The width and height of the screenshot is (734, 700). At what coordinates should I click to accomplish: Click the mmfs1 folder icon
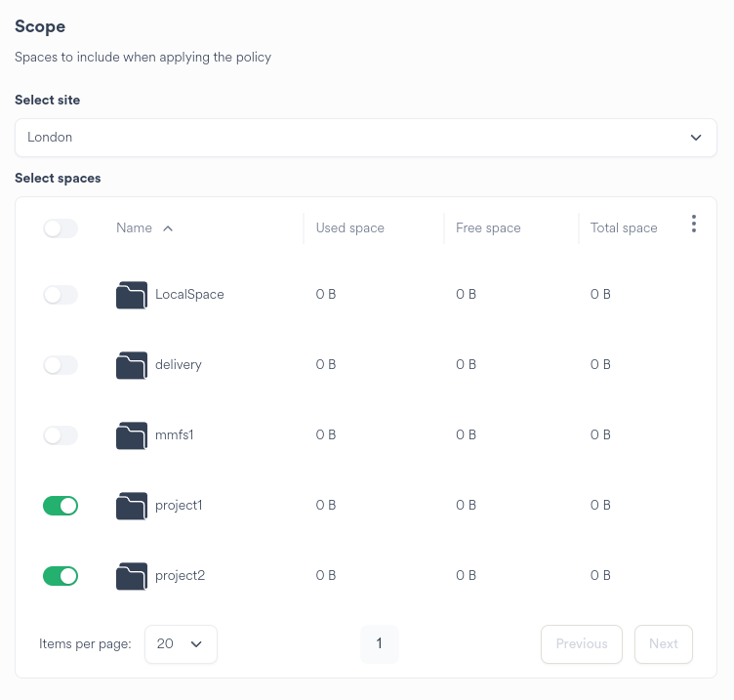(131, 435)
